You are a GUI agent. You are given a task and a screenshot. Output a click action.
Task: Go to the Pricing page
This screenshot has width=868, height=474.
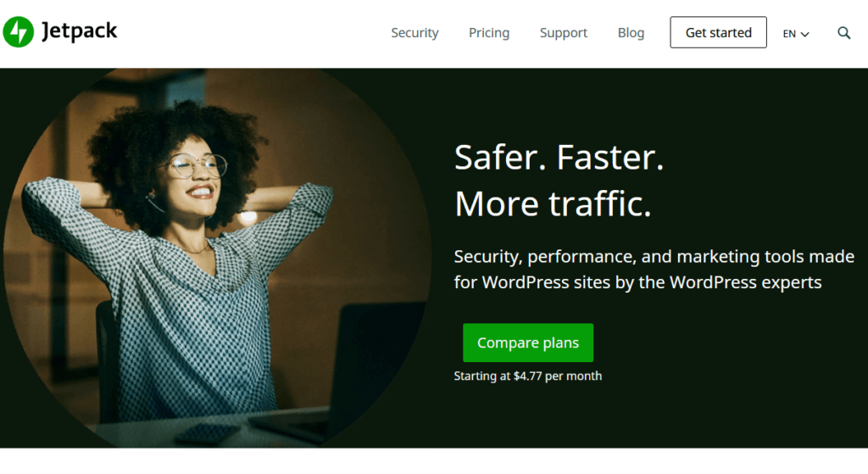tap(489, 33)
